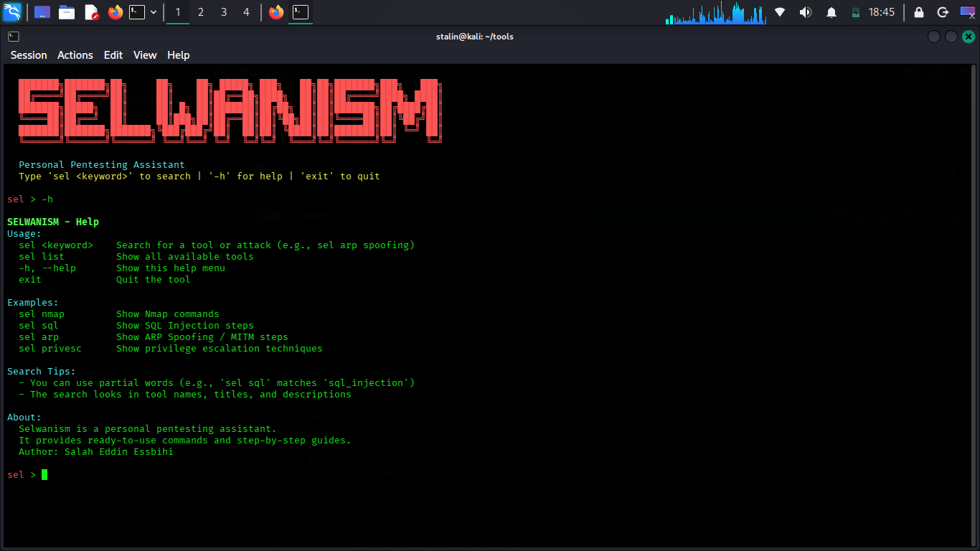Launch Firefox from panel launcher
The width and height of the screenshot is (980, 551).
(116, 12)
